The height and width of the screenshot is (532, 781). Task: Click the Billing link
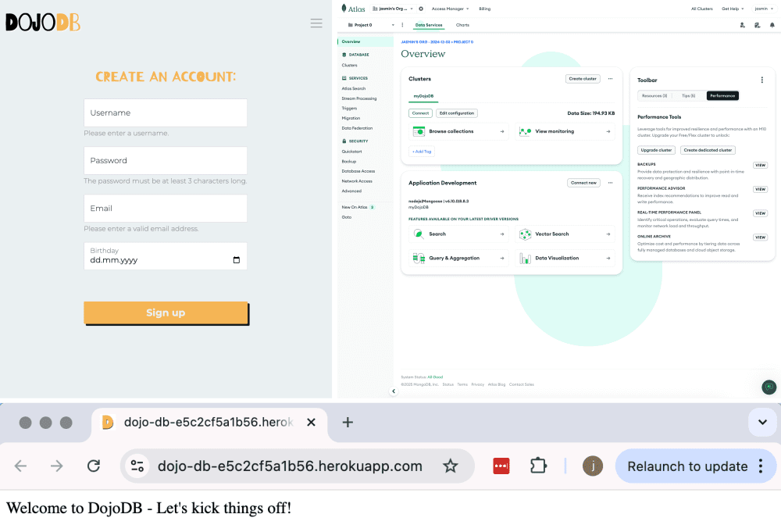485,9
